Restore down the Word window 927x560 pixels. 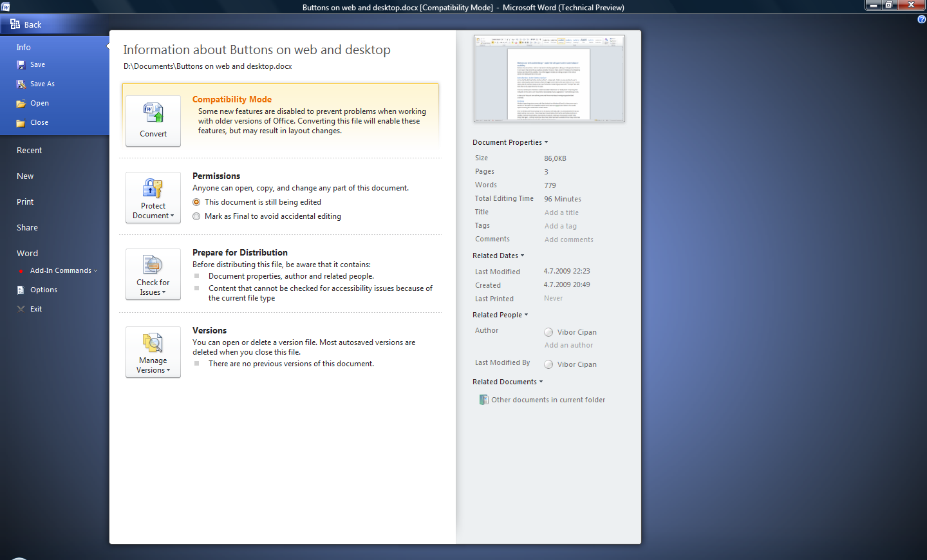(888, 5)
